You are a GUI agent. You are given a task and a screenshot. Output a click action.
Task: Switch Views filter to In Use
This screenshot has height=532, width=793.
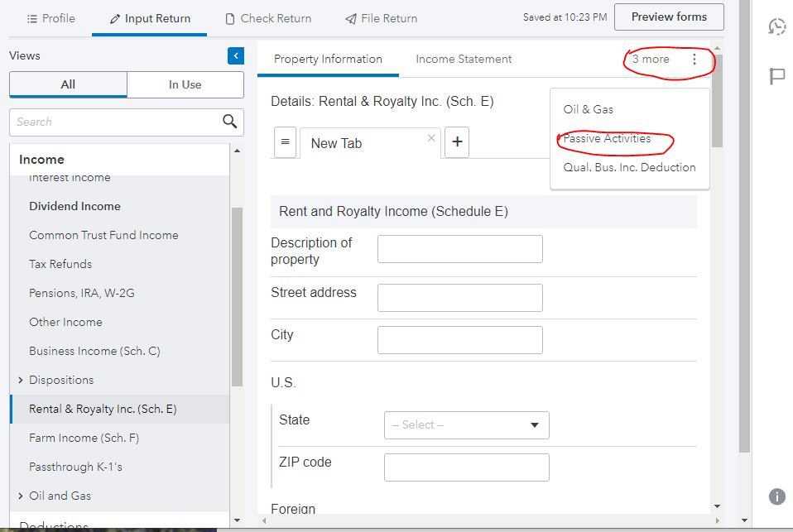pos(185,84)
